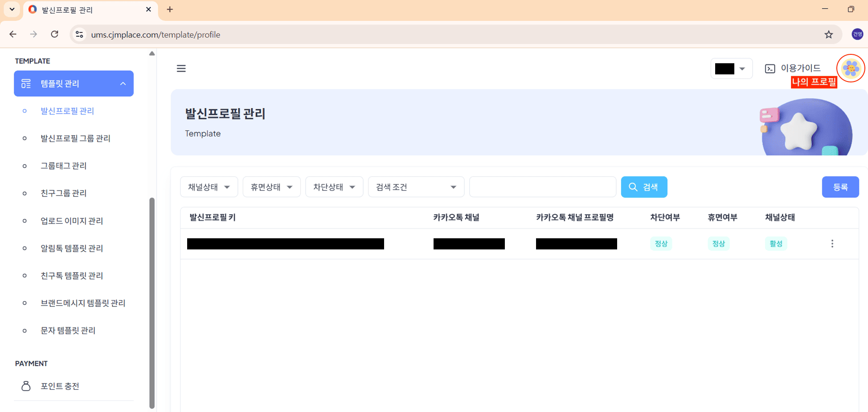The image size is (868, 412).
Task: Click inside the empty search input field
Action: tap(542, 187)
